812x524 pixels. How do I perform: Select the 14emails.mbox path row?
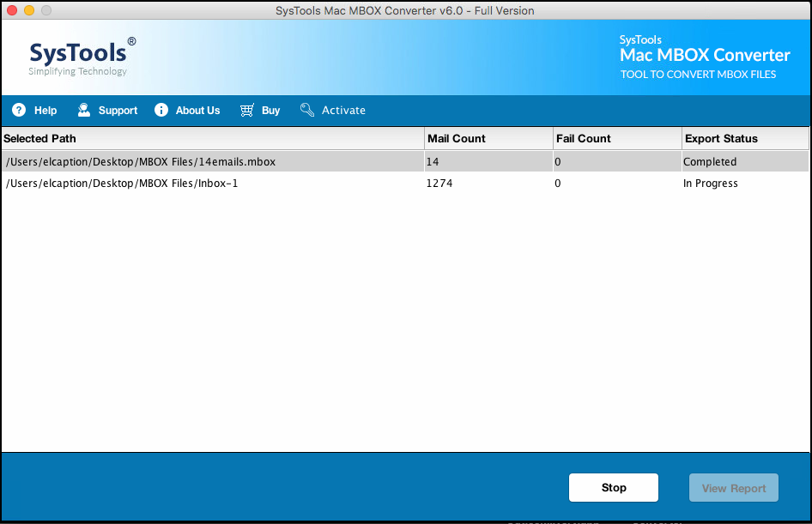(405, 161)
